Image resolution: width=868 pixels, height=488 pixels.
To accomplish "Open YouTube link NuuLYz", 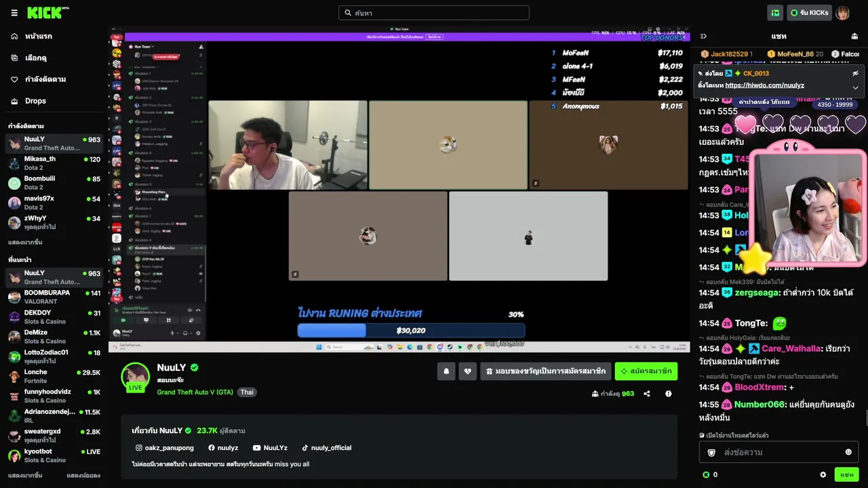I will click(270, 448).
